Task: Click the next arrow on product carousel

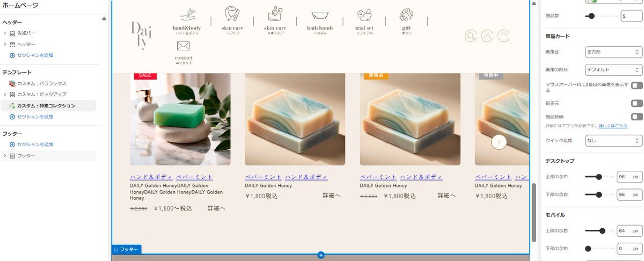Action: pyautogui.click(x=499, y=142)
